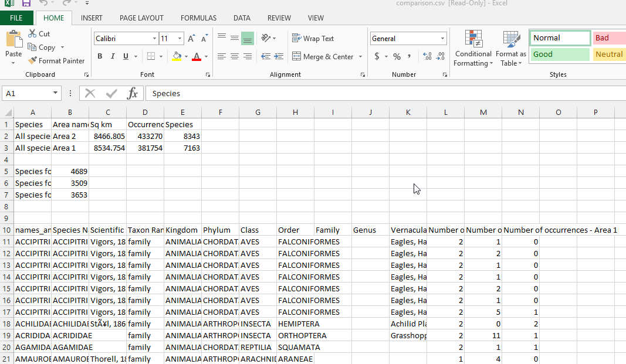Screen dimensions: 626x364
Task: Open the Copy options dropdown arrow
Action: [62, 47]
